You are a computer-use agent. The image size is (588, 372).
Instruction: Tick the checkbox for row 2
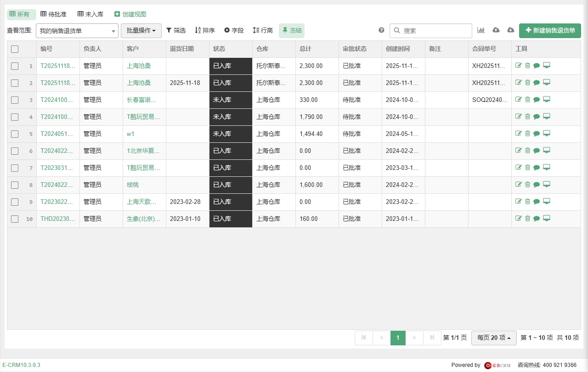pyautogui.click(x=15, y=83)
